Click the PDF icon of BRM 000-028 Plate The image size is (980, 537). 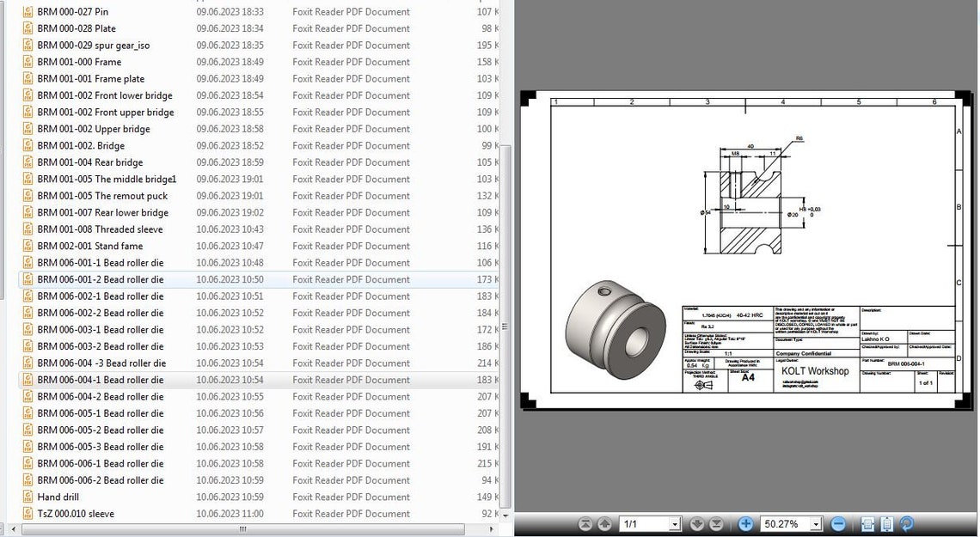click(x=28, y=28)
